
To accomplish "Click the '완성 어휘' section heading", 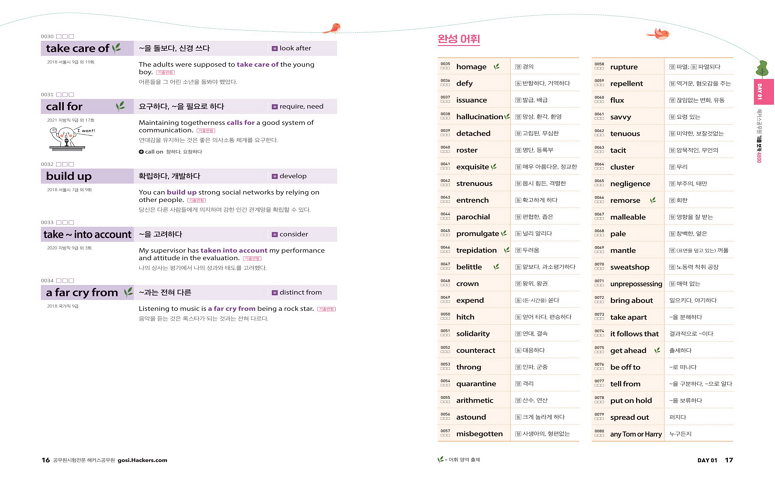I will [459, 39].
